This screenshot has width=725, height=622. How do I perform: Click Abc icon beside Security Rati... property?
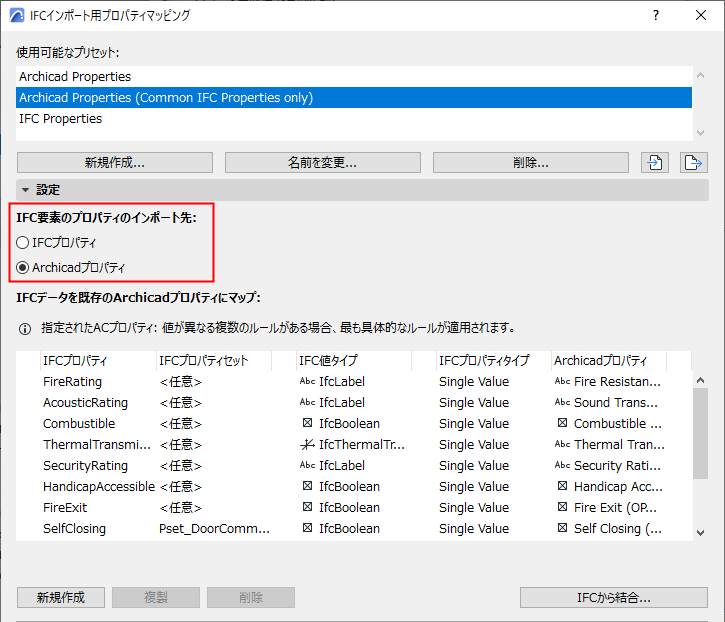click(x=562, y=465)
